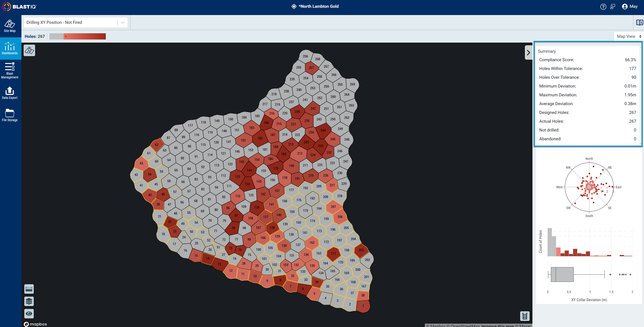644x327 pixels.
Task: Open the Dashboards sidebar section
Action: (x=10, y=48)
